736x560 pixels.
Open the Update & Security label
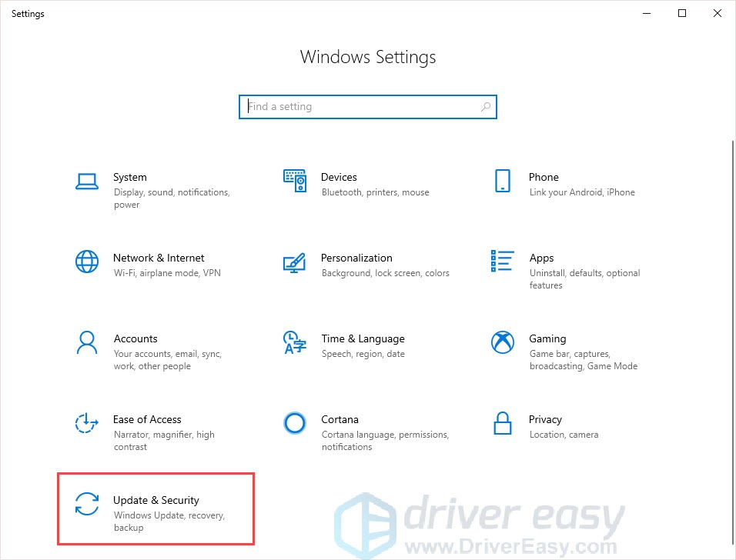[156, 500]
